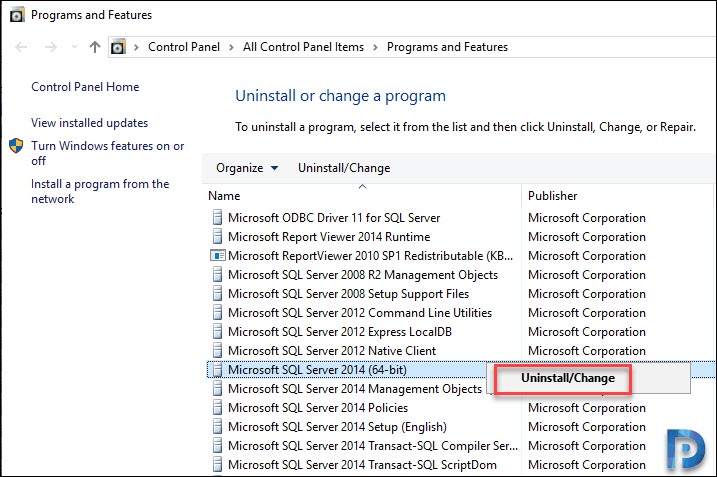Click Microsoft Corporation publisher of ODBC Driver row
This screenshot has height=477, width=717.
[x=587, y=218]
